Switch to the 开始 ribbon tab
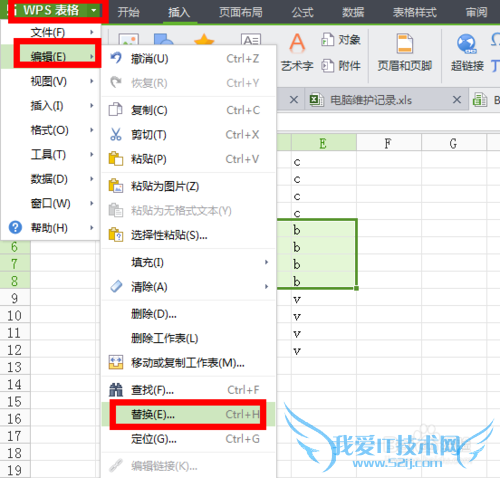Screen dimensions: 500x478 click(x=128, y=12)
